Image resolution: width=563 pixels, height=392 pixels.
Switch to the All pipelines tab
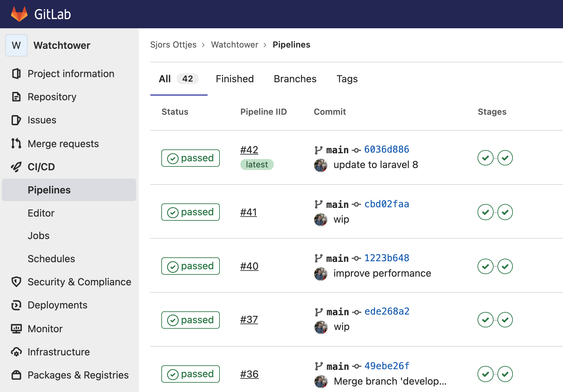[179, 79]
